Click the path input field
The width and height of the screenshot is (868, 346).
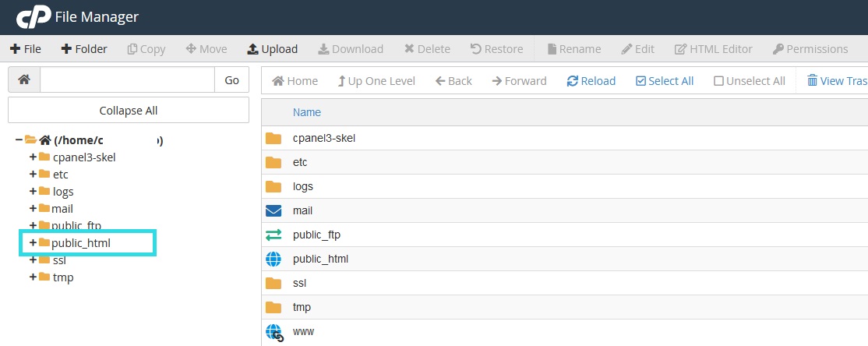(127, 79)
